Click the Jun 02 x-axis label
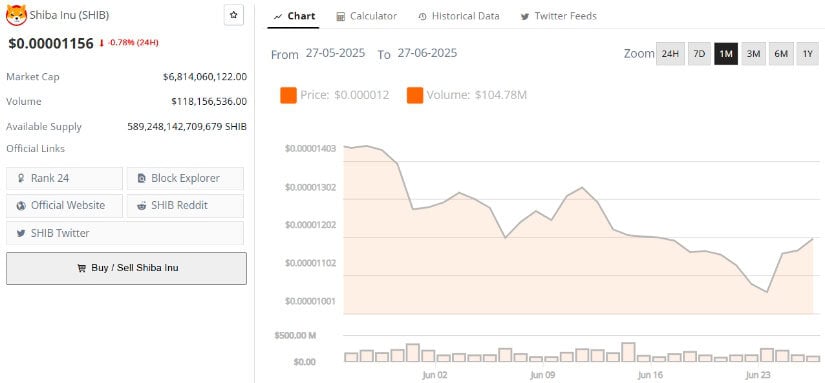This screenshot has height=383, width=825. tap(435, 375)
